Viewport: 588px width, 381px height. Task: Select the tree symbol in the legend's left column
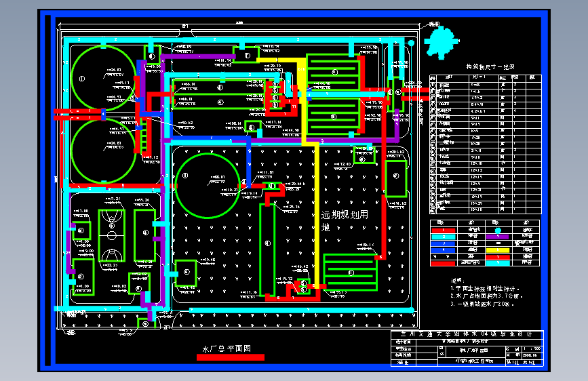441,257
